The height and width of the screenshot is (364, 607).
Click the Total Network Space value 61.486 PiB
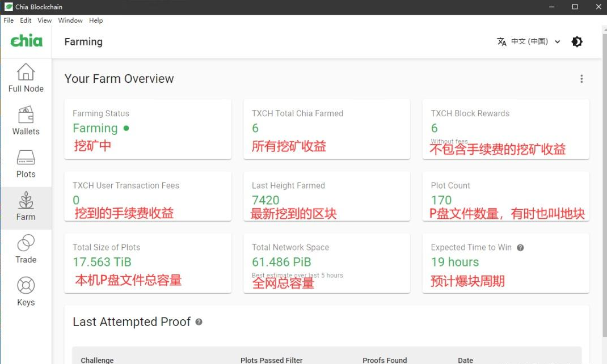(x=281, y=262)
